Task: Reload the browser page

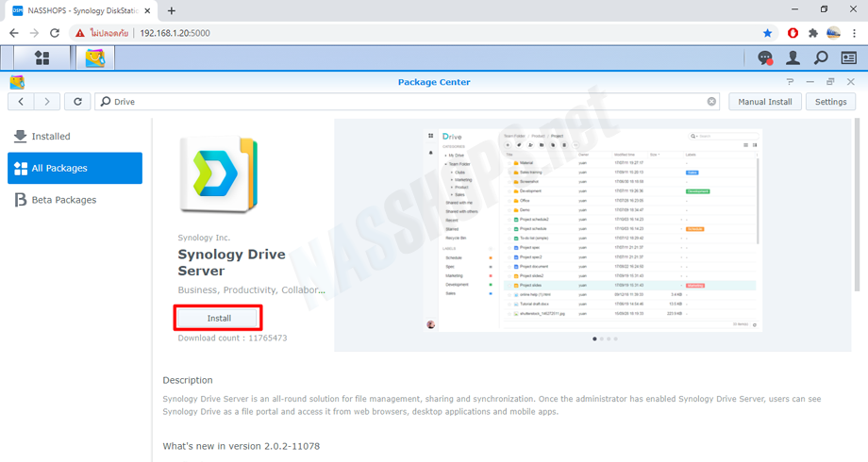Action: coord(55,33)
